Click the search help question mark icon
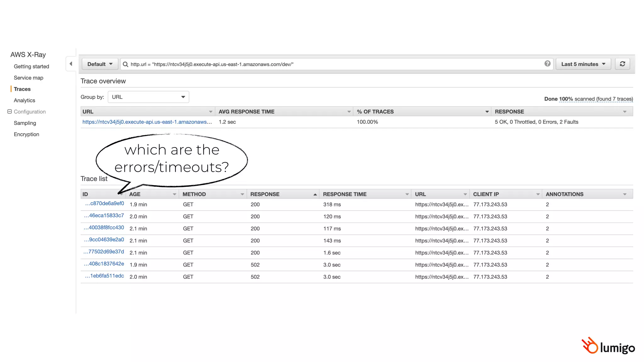Viewport: 644px width, 362px height. [547, 63]
